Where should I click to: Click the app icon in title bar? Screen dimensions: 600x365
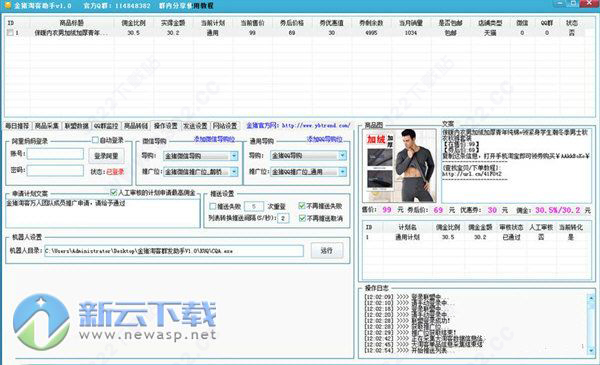point(8,5)
